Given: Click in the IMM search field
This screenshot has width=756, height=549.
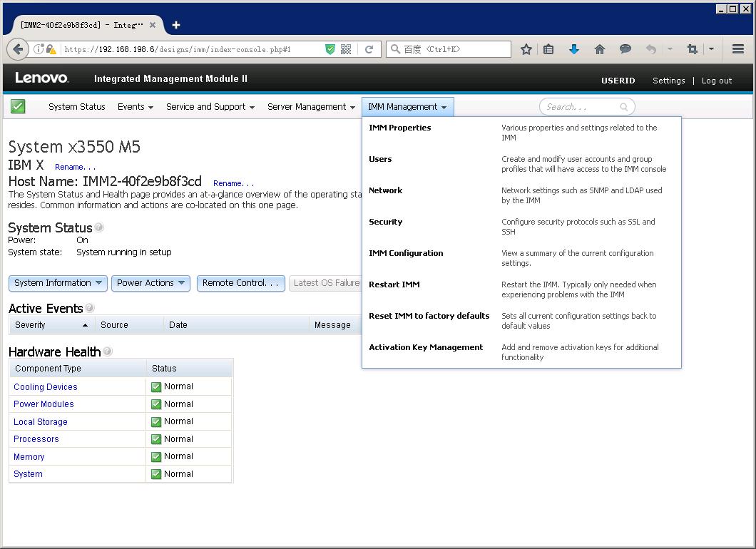Looking at the screenshot, I should (581, 107).
